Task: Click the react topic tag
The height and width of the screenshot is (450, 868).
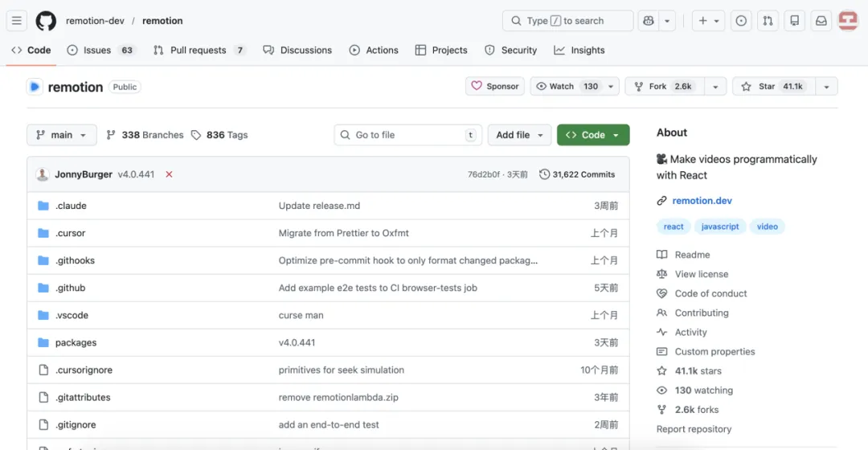Action: (x=674, y=227)
